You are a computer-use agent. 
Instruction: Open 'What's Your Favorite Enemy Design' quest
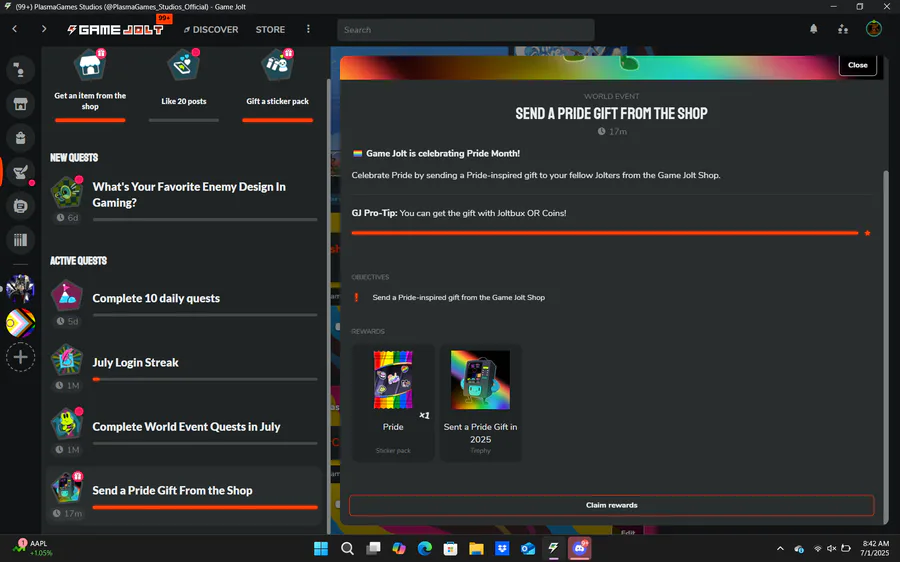point(184,199)
